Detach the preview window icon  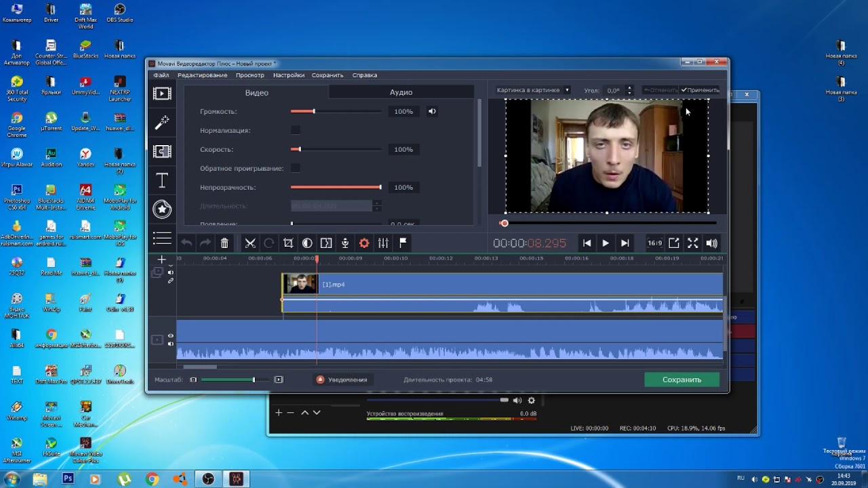(x=674, y=243)
